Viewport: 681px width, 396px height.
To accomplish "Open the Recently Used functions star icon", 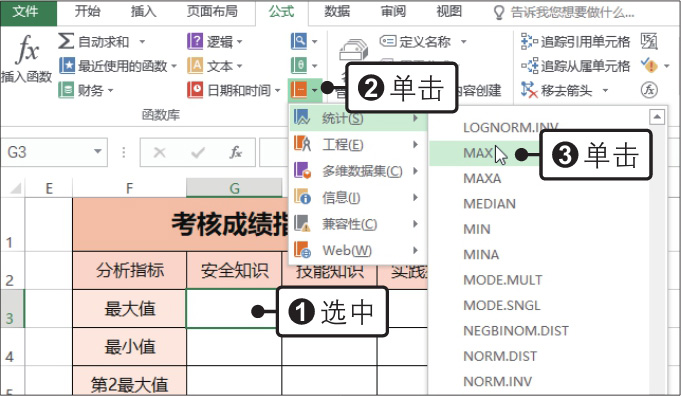I will [67, 66].
